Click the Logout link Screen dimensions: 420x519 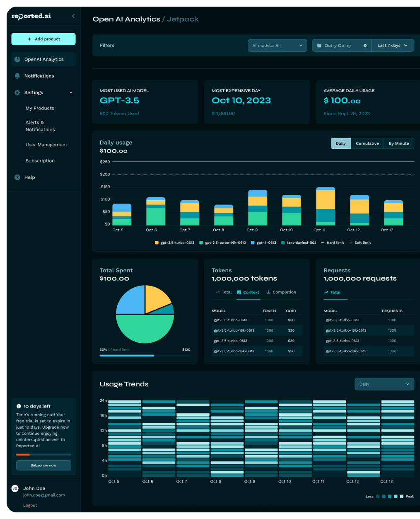[x=30, y=505]
